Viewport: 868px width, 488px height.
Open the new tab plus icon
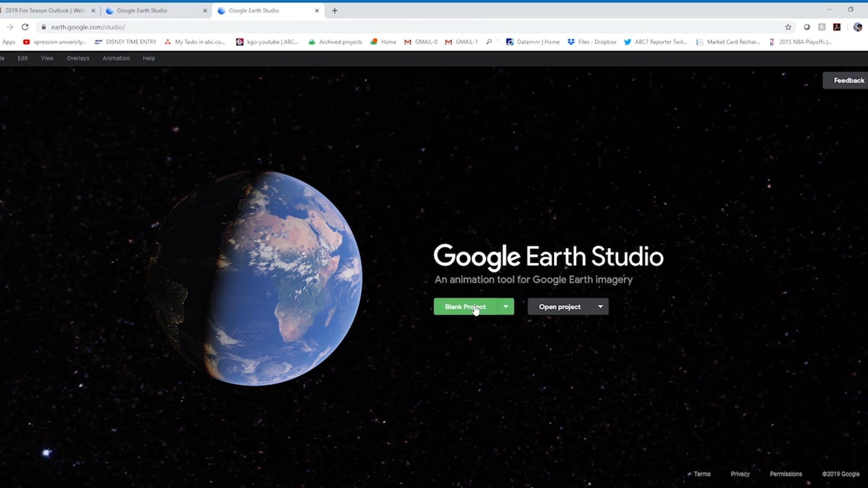335,11
